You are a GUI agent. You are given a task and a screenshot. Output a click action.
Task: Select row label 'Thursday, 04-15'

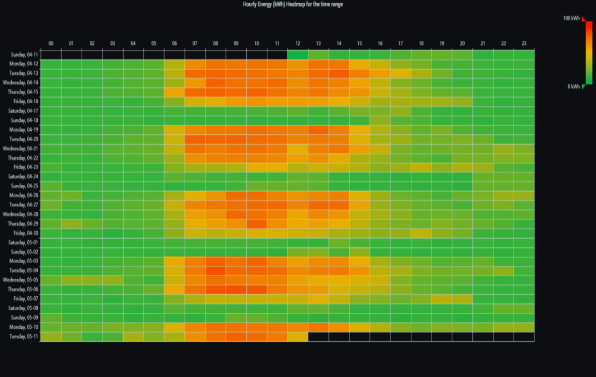tap(23, 92)
